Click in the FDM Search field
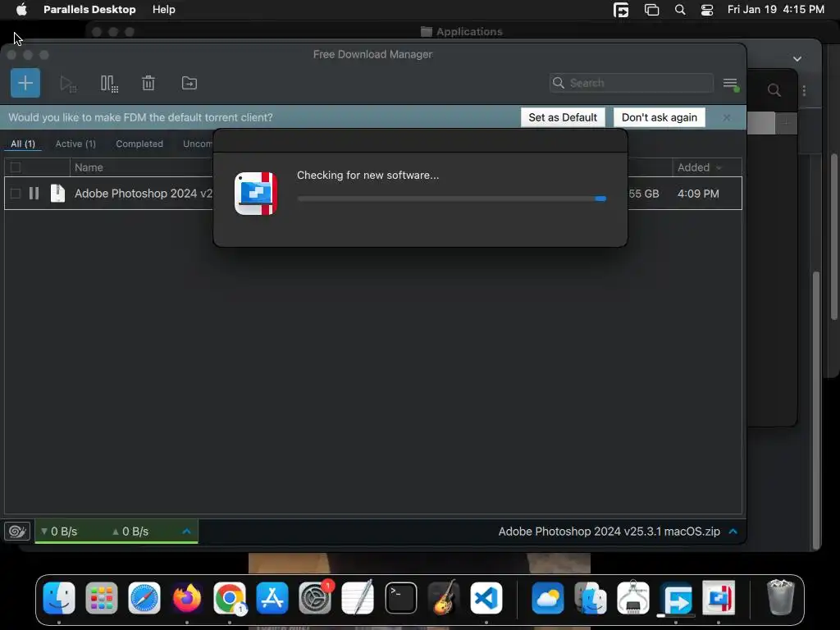This screenshot has width=840, height=630. [x=631, y=83]
